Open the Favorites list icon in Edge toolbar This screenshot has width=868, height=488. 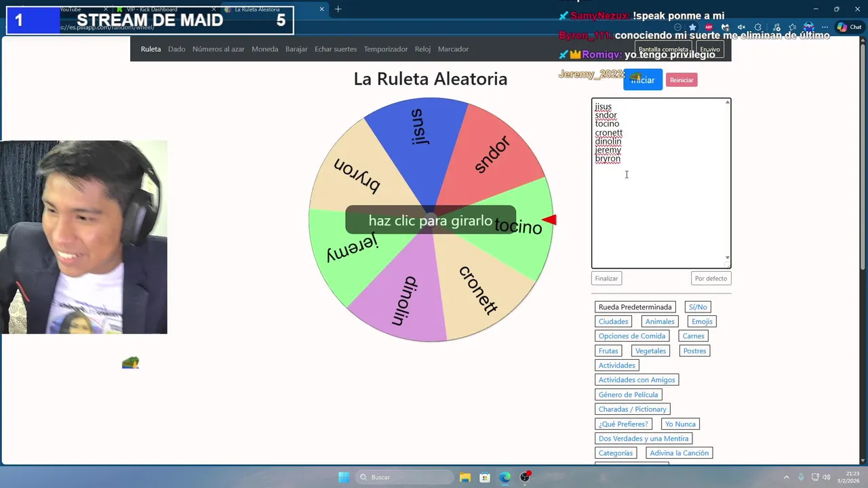[x=792, y=27]
